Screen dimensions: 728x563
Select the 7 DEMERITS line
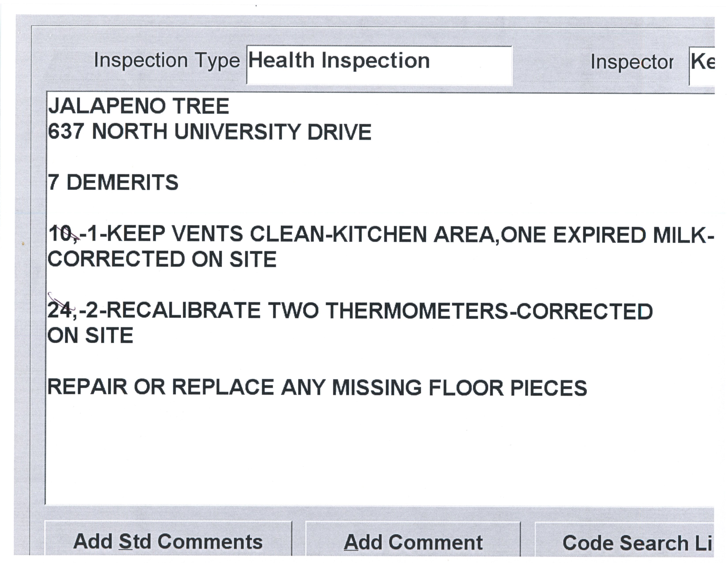113,183
